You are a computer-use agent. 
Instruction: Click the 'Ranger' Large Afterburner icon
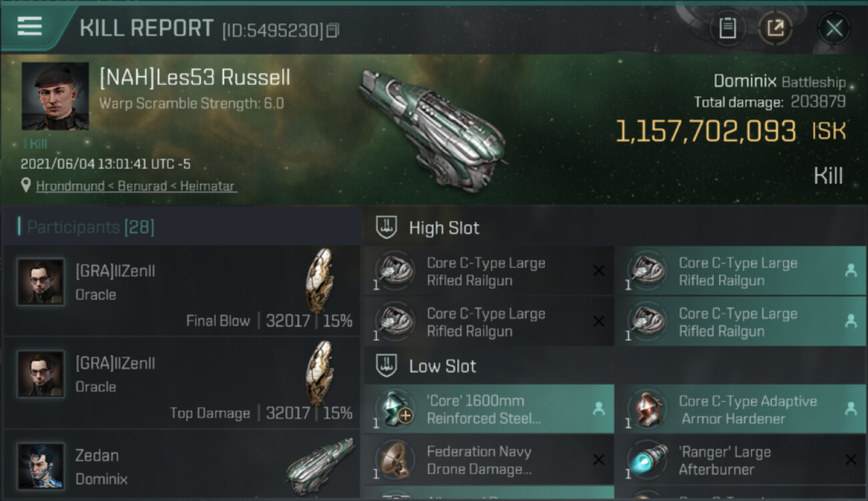646,460
